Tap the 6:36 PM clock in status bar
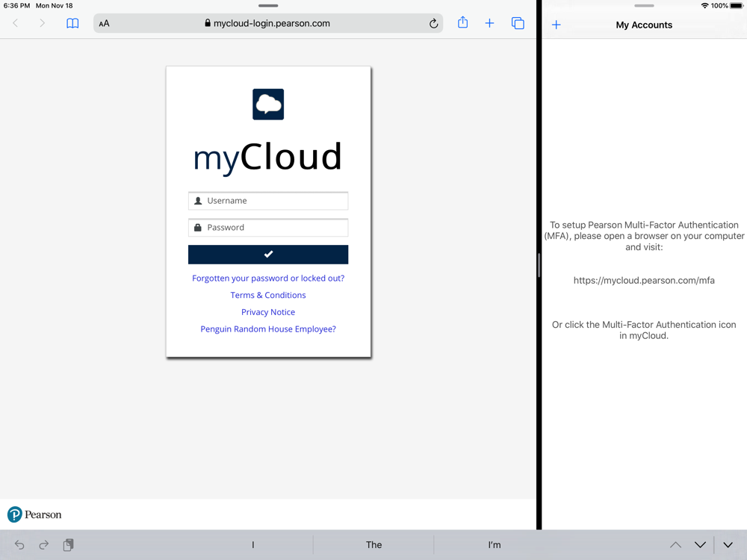747x560 pixels. click(x=16, y=6)
